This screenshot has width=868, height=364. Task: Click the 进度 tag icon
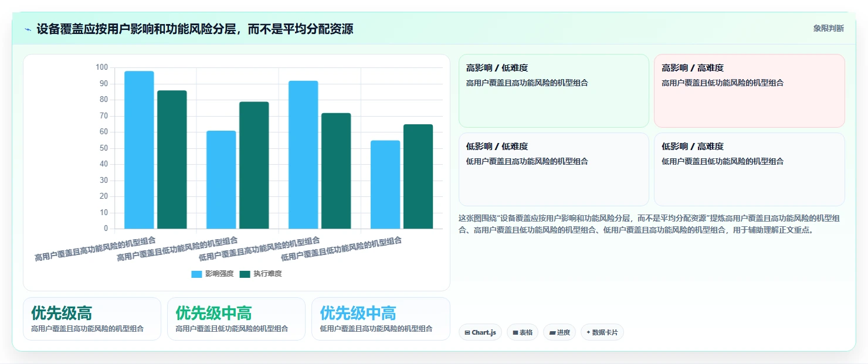click(x=552, y=333)
